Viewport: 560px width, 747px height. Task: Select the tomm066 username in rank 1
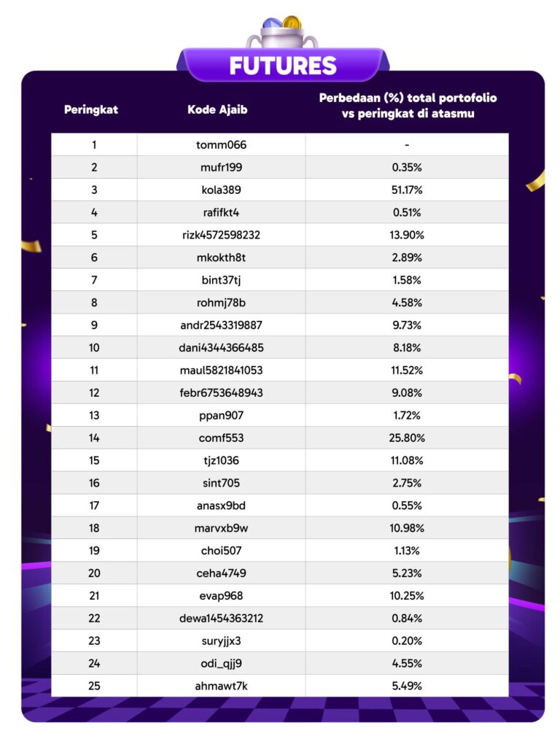coord(222,144)
